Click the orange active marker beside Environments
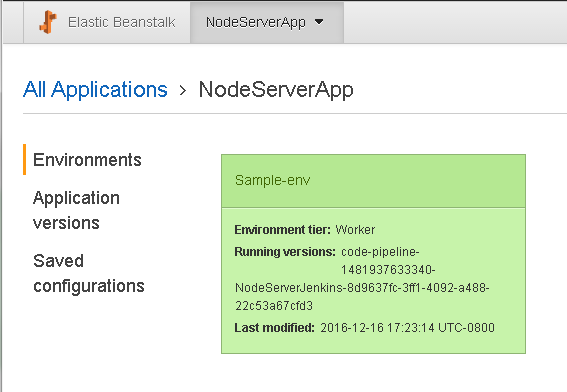Viewport: 567px width, 392px height. (x=24, y=159)
